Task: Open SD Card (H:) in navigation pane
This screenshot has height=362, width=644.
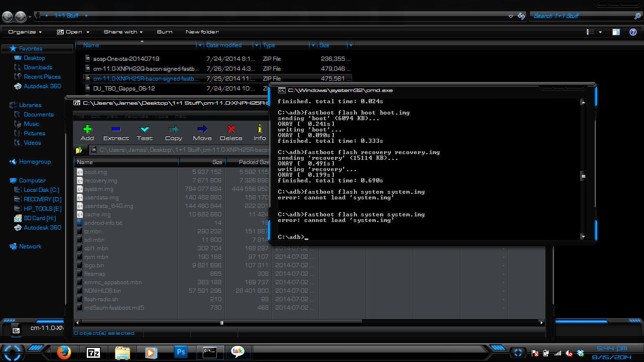Action: point(40,218)
